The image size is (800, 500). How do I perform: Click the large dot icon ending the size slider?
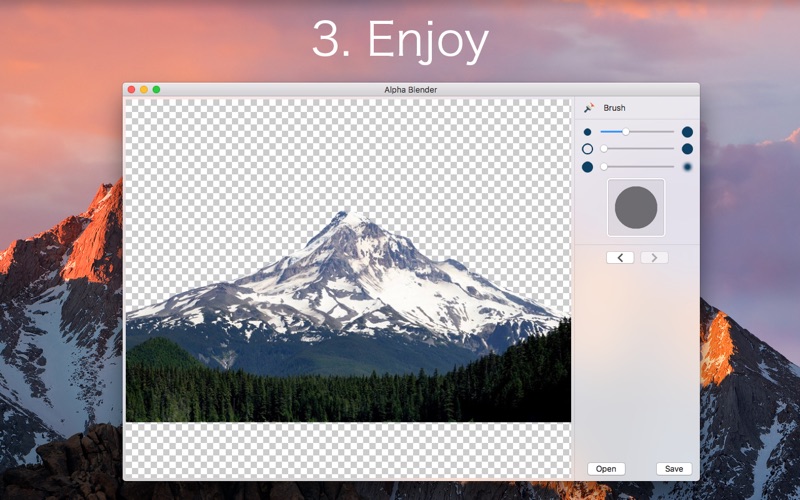[687, 132]
